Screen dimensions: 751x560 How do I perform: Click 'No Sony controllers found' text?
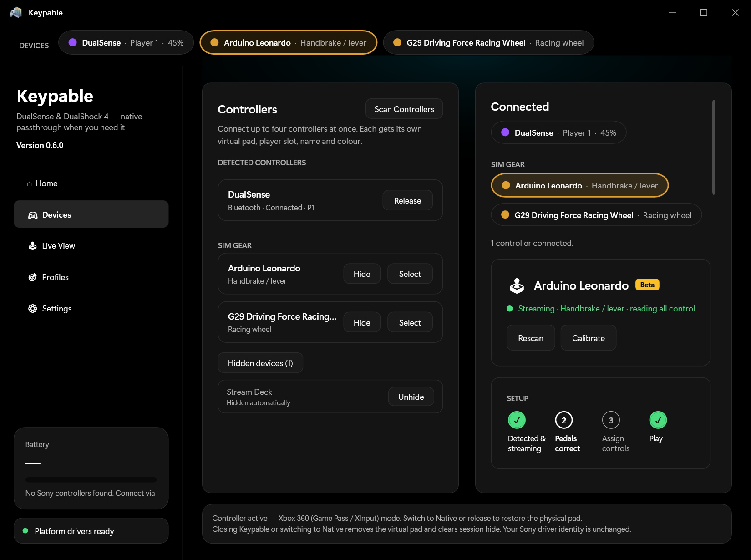(x=90, y=493)
